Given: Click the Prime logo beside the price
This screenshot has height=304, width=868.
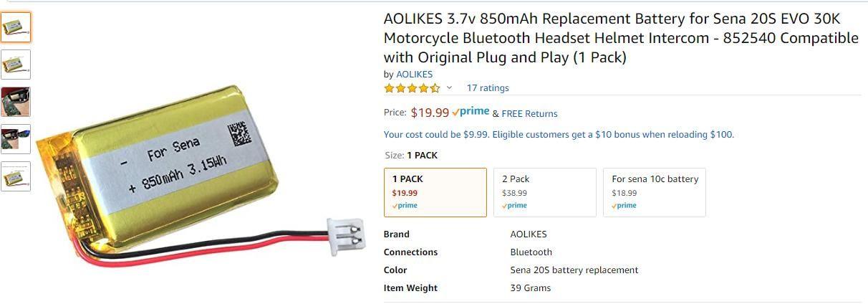Looking at the screenshot, I should 471,112.
